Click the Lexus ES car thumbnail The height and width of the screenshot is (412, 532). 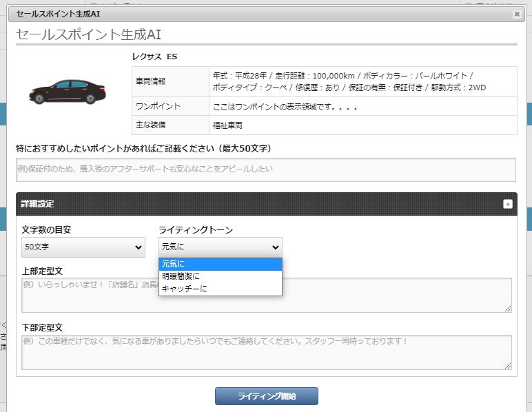tap(68, 92)
